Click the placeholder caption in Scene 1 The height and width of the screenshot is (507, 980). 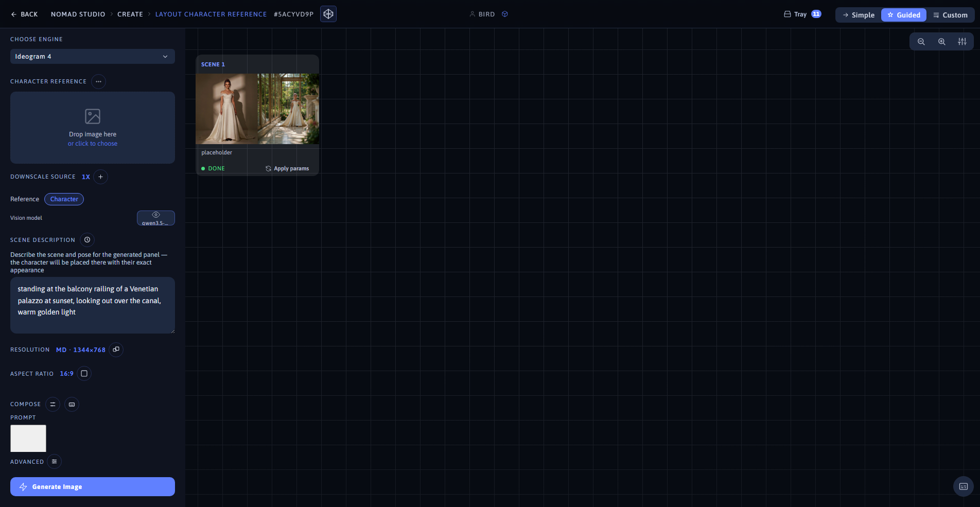click(217, 152)
